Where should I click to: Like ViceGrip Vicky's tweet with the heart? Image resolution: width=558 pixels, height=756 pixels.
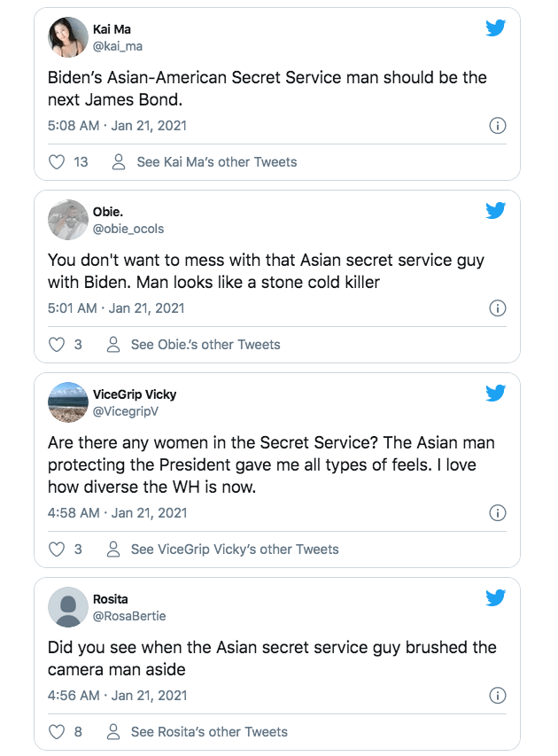57,549
